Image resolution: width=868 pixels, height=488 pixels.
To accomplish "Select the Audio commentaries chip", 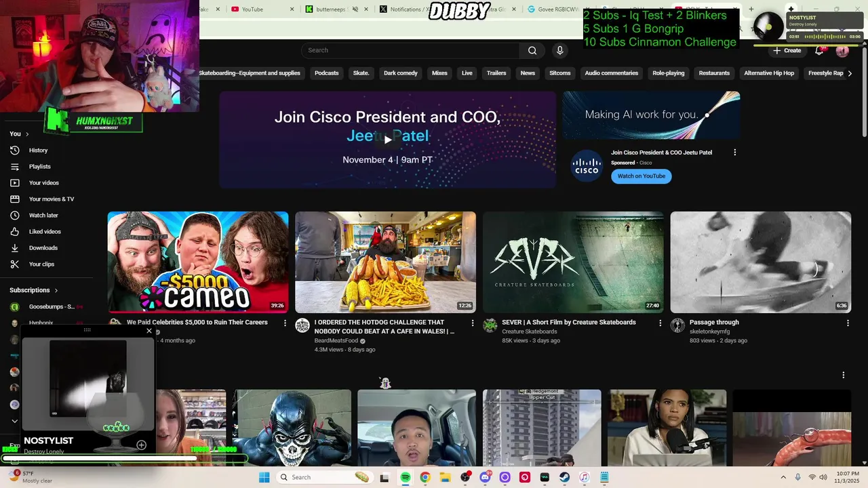I will (x=611, y=73).
